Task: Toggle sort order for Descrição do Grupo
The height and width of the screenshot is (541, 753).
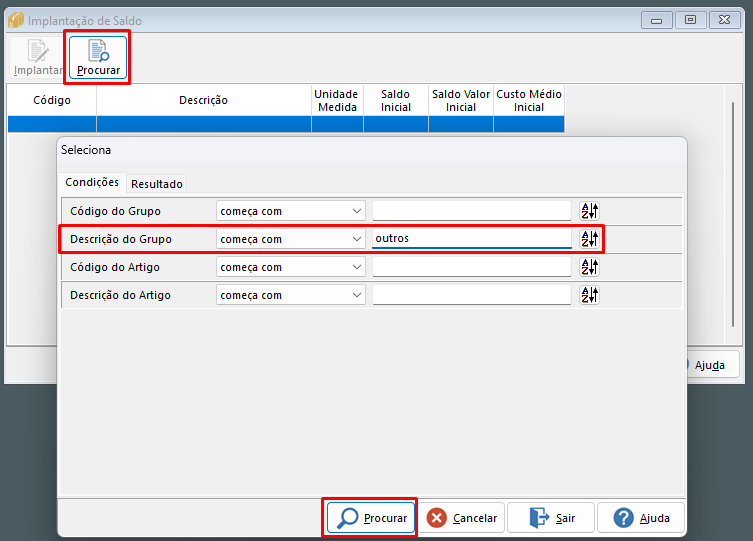Action: coord(590,239)
